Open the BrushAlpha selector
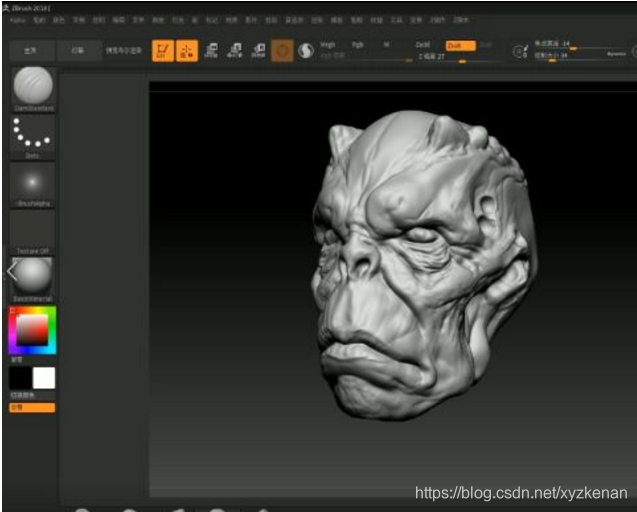 pyautogui.click(x=32, y=185)
